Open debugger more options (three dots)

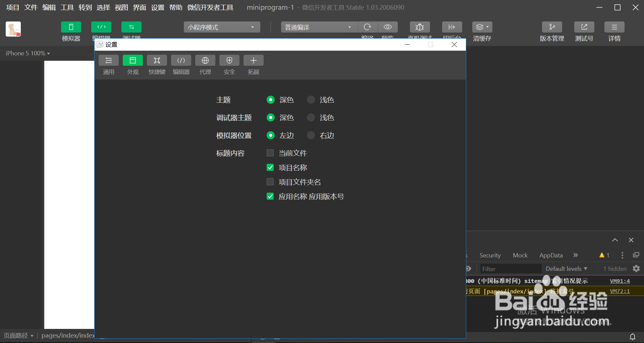(x=623, y=255)
